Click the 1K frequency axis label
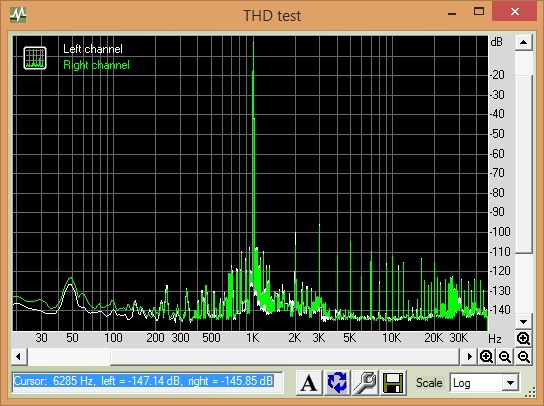Image resolution: width=544 pixels, height=406 pixels. [253, 338]
